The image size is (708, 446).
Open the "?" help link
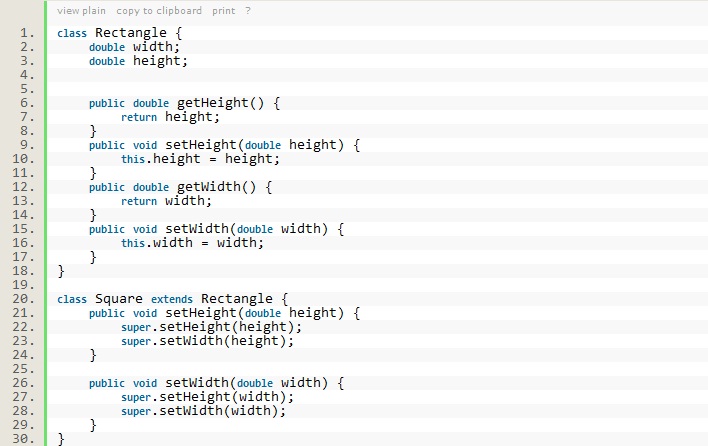(x=248, y=11)
